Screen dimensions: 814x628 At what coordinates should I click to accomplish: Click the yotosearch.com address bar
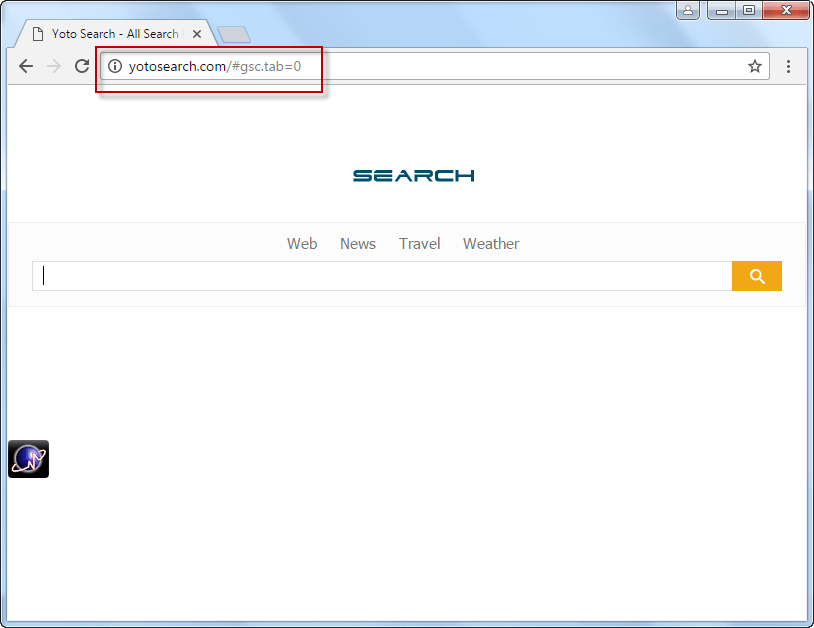click(x=435, y=66)
